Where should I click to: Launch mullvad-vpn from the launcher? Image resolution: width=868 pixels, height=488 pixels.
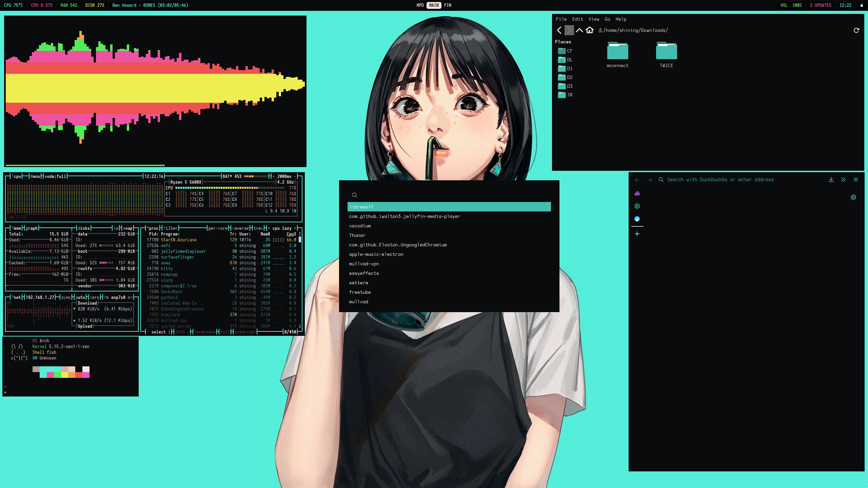click(449, 264)
